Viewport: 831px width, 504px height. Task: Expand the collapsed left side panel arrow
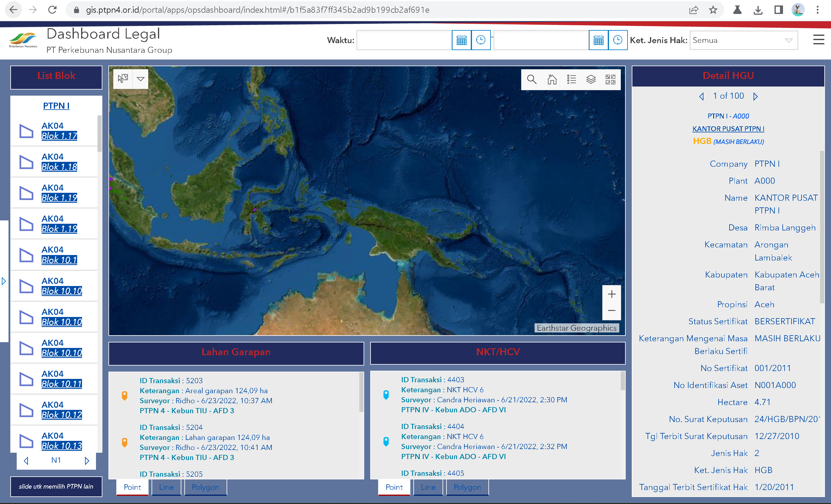(x=4, y=281)
